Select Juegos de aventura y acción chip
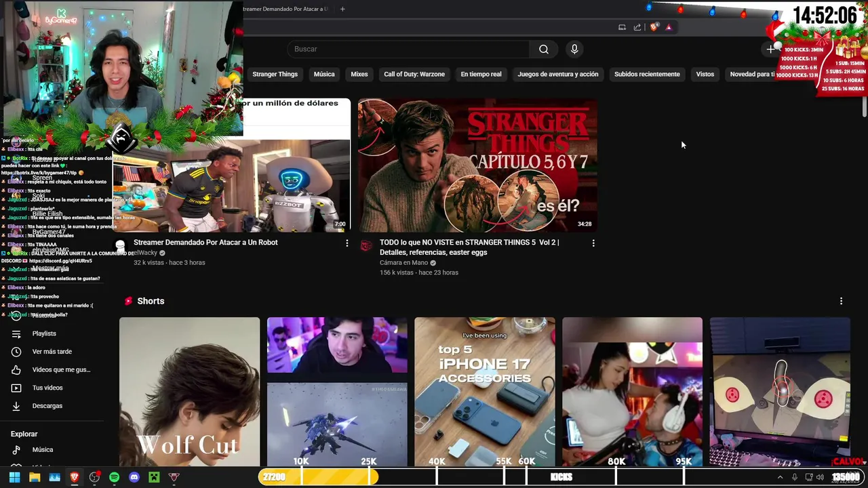Screen dimensions: 868x488 coord(558,74)
